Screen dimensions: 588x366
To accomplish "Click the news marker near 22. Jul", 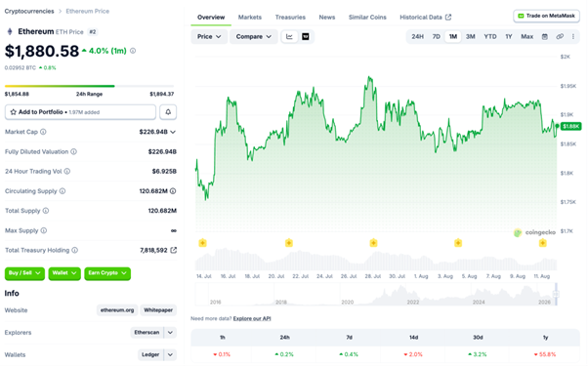I will [x=289, y=243].
